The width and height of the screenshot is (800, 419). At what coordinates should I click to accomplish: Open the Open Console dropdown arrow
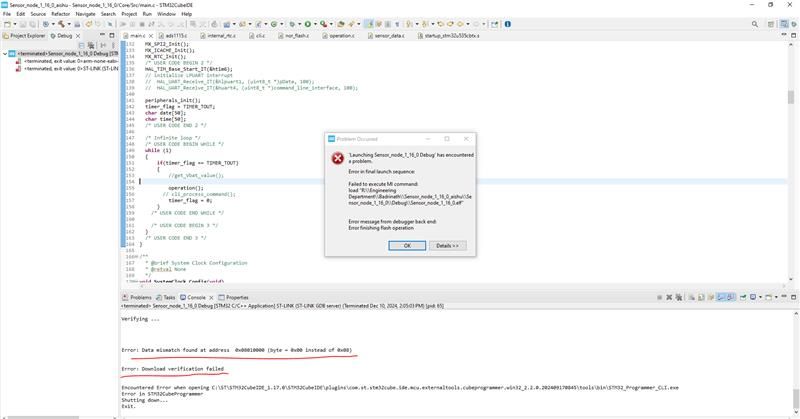(776, 297)
